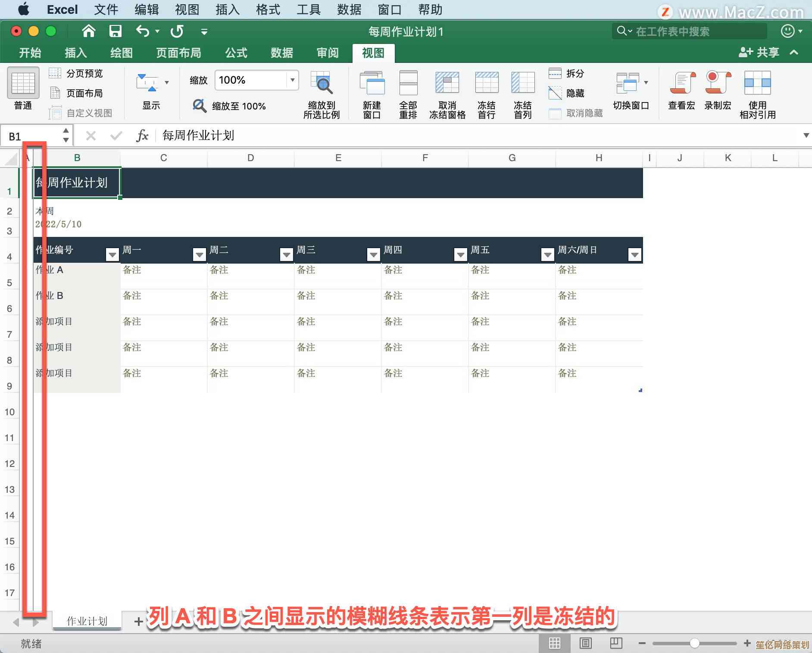Click the 共享 share button
This screenshot has width=812, height=653.
click(x=760, y=53)
